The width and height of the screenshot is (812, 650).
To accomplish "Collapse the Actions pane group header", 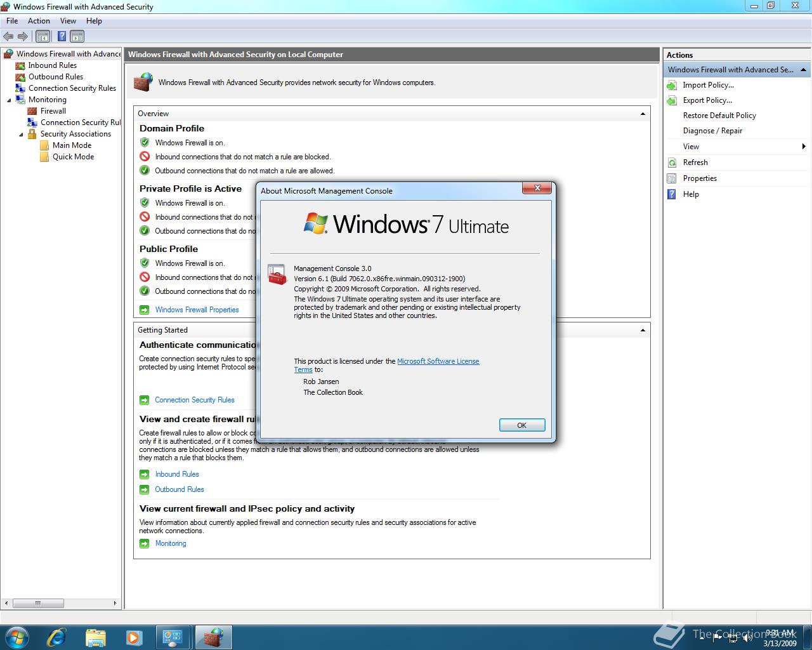I will click(804, 70).
